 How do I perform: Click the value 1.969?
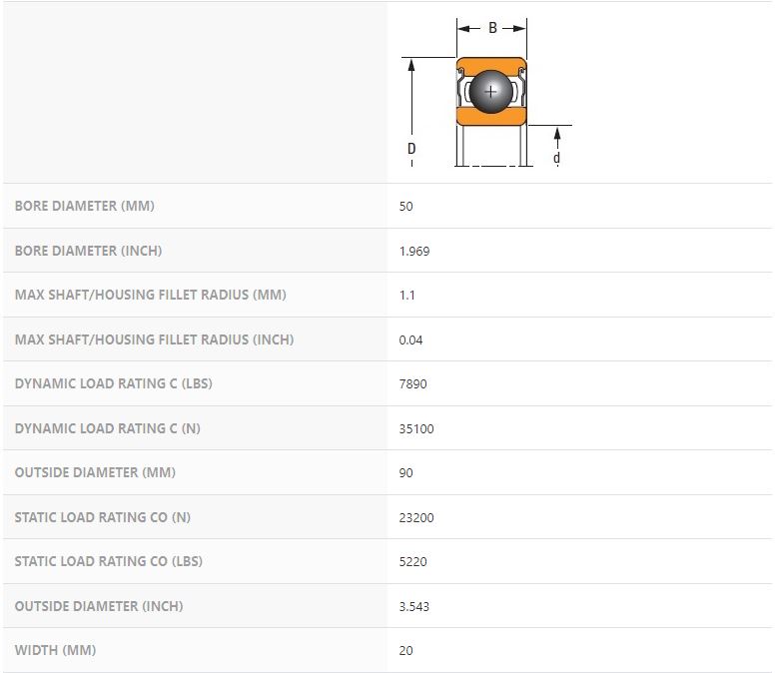[414, 252]
